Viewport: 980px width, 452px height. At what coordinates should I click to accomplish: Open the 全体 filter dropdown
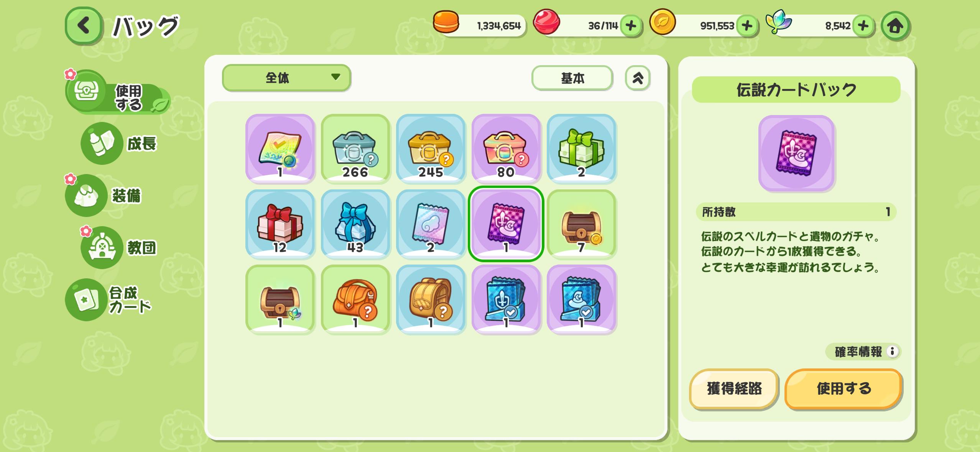(286, 78)
